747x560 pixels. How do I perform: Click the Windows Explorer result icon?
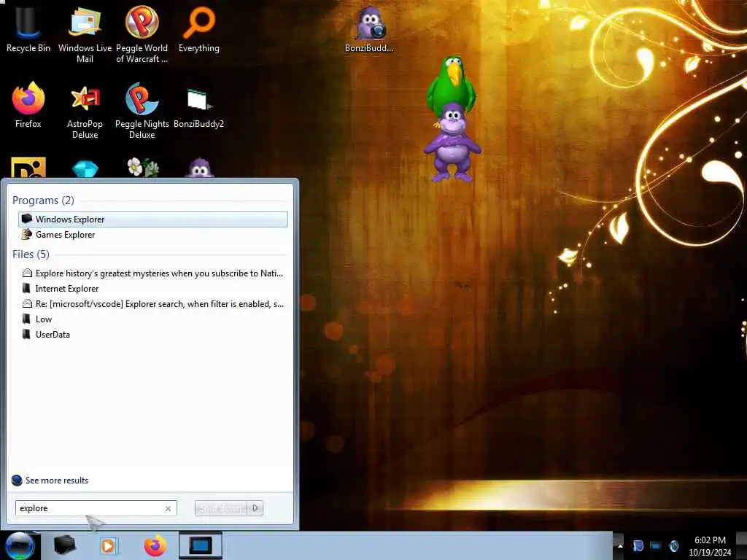[27, 219]
